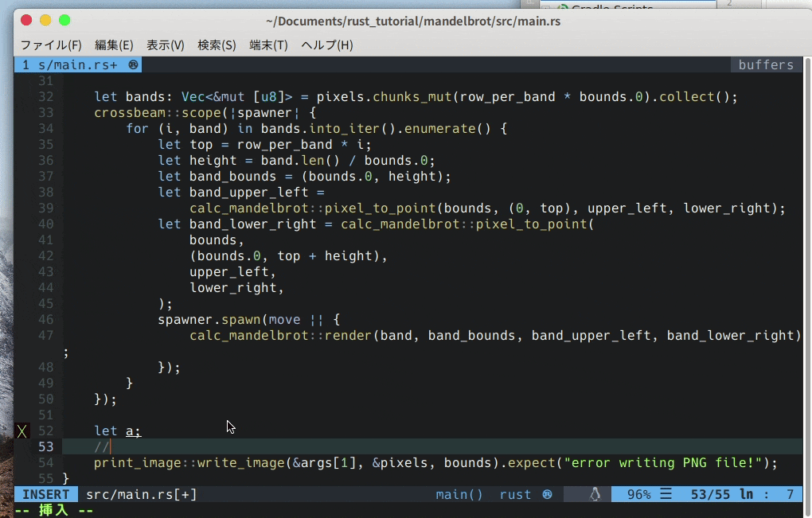Select the s/main.rs+ buffer tab
The height and width of the screenshot is (518, 812).
tap(78, 64)
